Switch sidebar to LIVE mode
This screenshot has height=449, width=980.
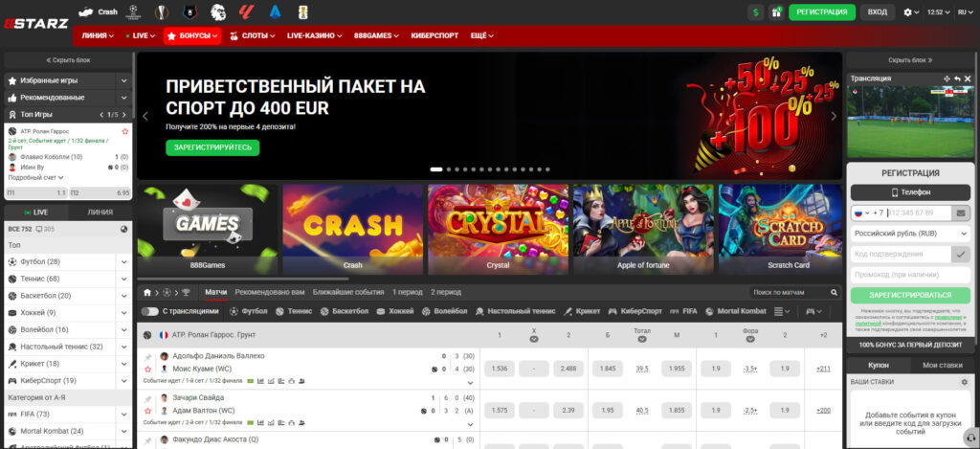[x=35, y=212]
